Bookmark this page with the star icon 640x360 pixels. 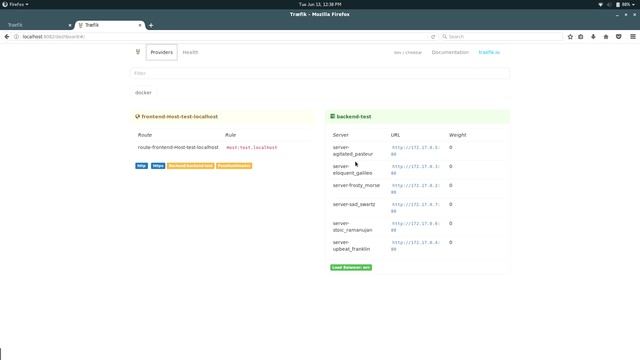(x=570, y=37)
